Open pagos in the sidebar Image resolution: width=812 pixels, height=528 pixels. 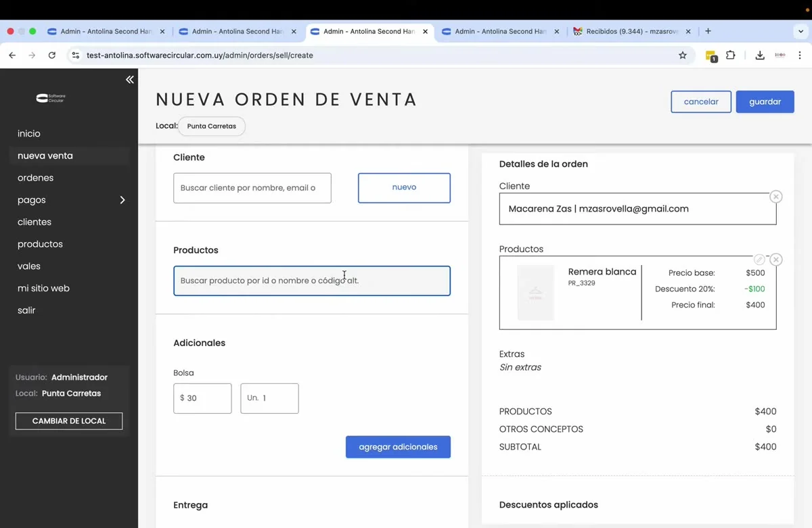pyautogui.click(x=32, y=200)
